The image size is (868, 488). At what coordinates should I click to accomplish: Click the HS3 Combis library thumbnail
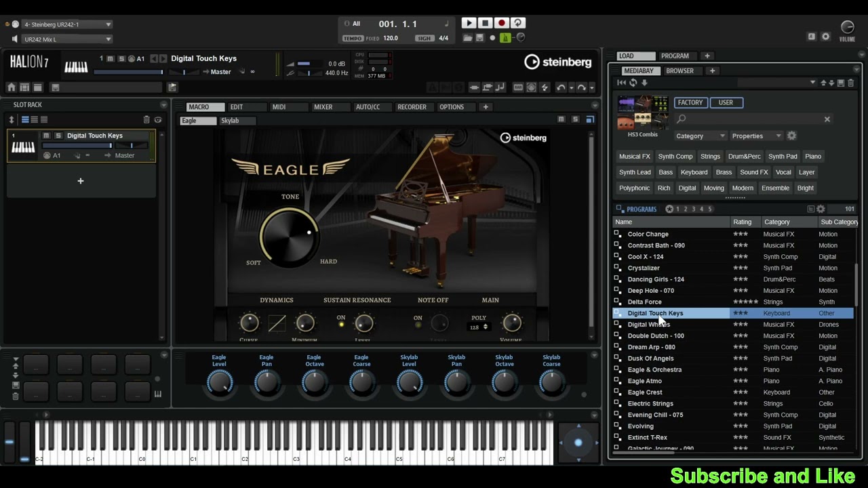coord(642,113)
